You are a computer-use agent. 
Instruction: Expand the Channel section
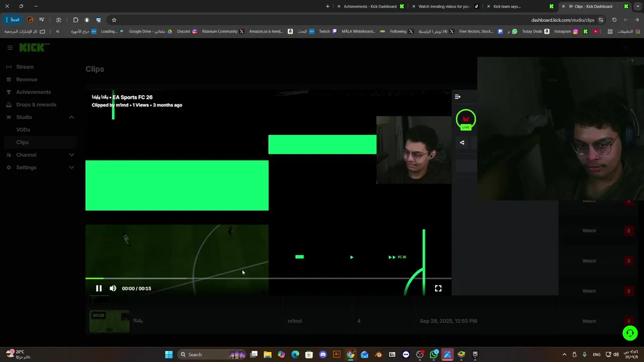71,155
